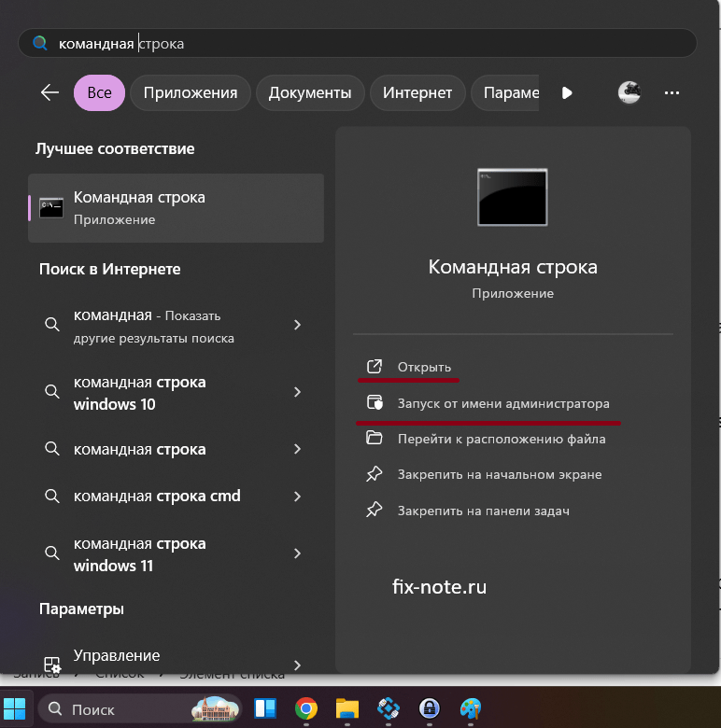Click Открыть in the details pane
721x728 pixels.
pos(424,367)
